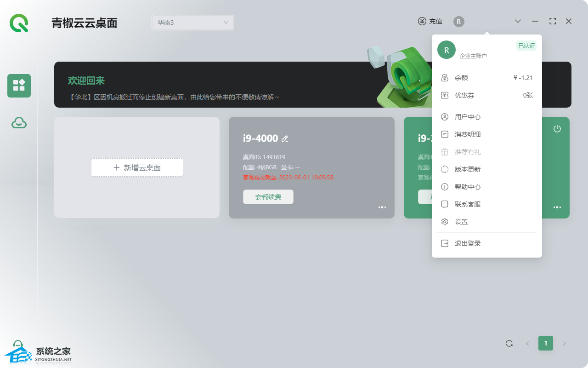This screenshot has width=588, height=368.
Task: Open the desktop dashboard grid icon
Action: 19,86
